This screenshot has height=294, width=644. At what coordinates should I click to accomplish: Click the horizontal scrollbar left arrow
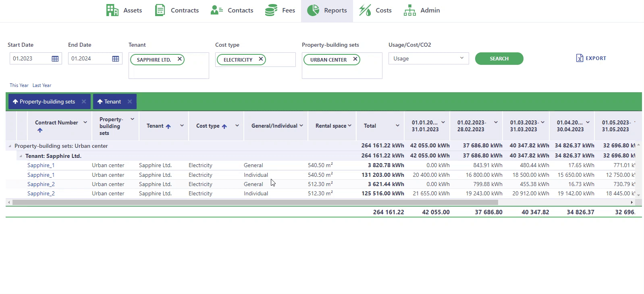tap(9, 202)
